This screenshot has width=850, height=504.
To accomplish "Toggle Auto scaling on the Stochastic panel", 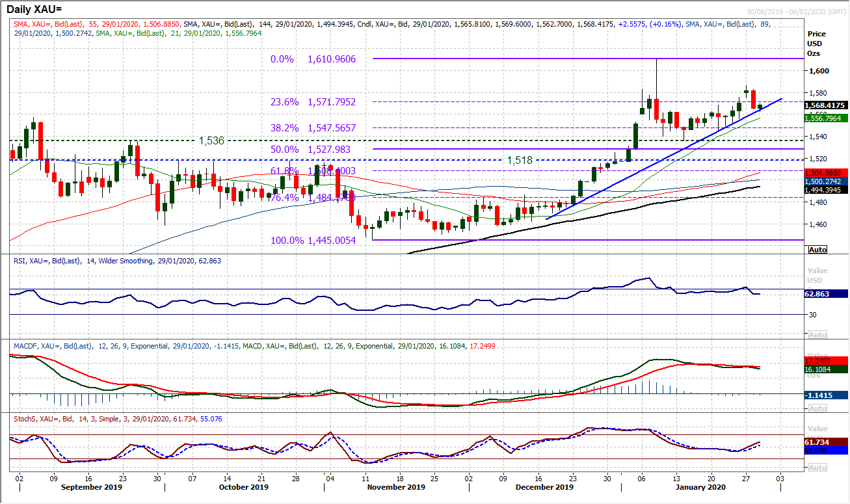I will click(817, 468).
